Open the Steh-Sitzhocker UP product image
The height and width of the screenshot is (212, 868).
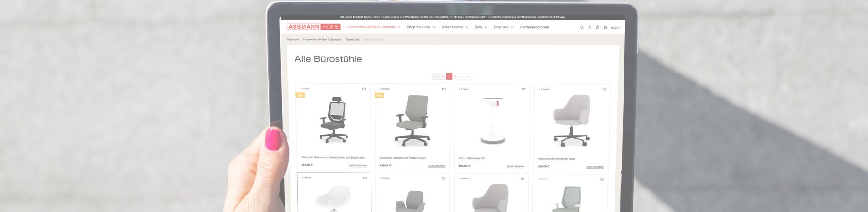click(492, 120)
